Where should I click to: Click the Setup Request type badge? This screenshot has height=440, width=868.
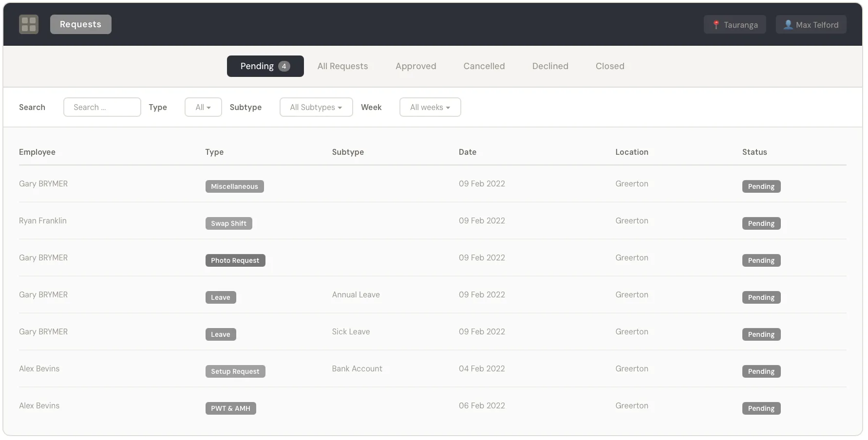pyautogui.click(x=235, y=371)
